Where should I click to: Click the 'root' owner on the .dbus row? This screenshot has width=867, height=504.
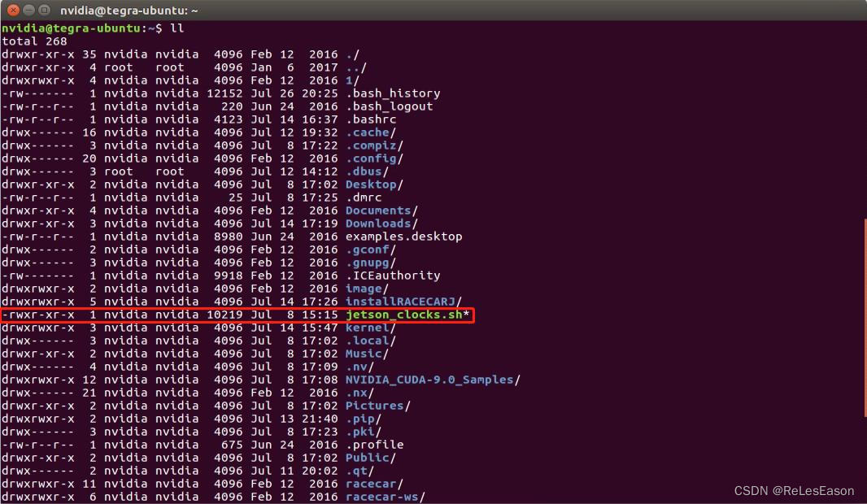tap(119, 172)
